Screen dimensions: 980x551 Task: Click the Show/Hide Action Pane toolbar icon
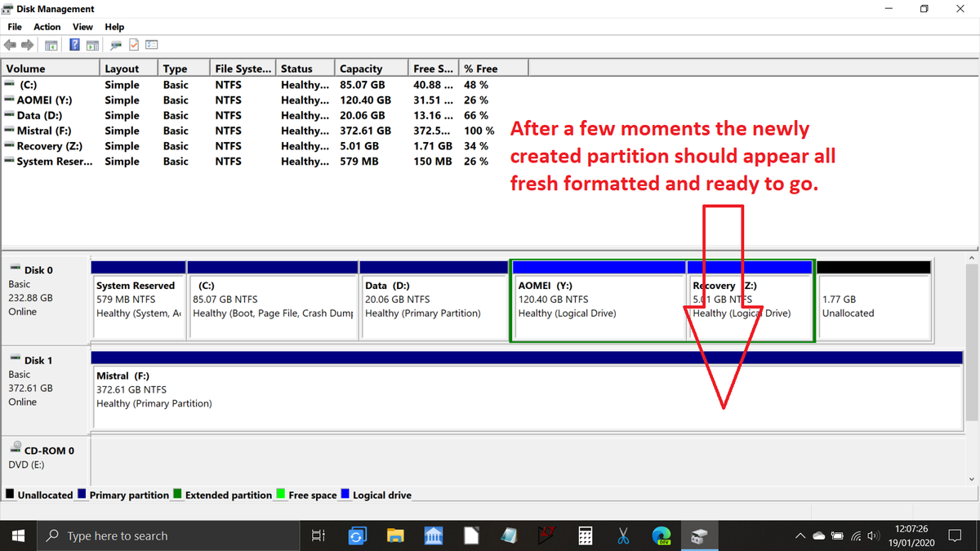pyautogui.click(x=92, y=45)
